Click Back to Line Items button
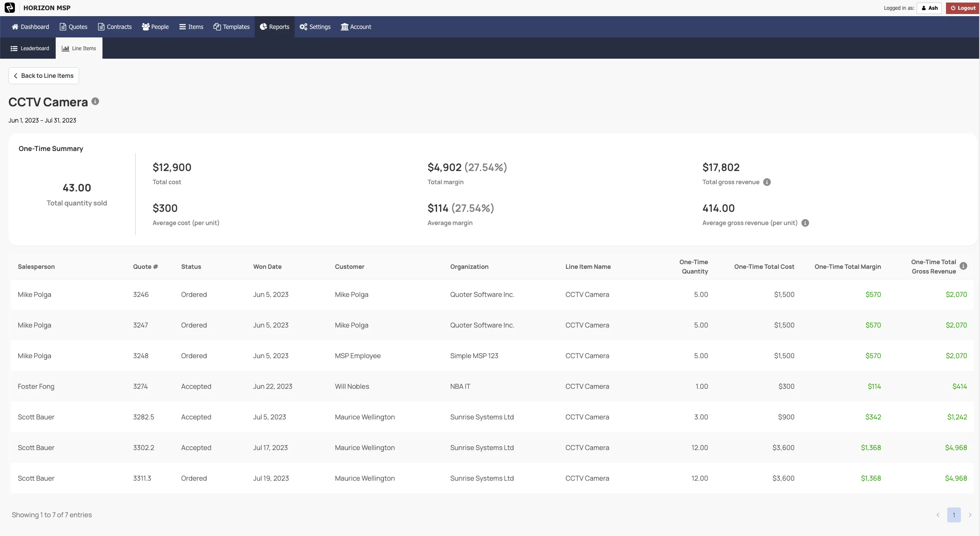Viewport: 980px width, 536px height. (44, 76)
